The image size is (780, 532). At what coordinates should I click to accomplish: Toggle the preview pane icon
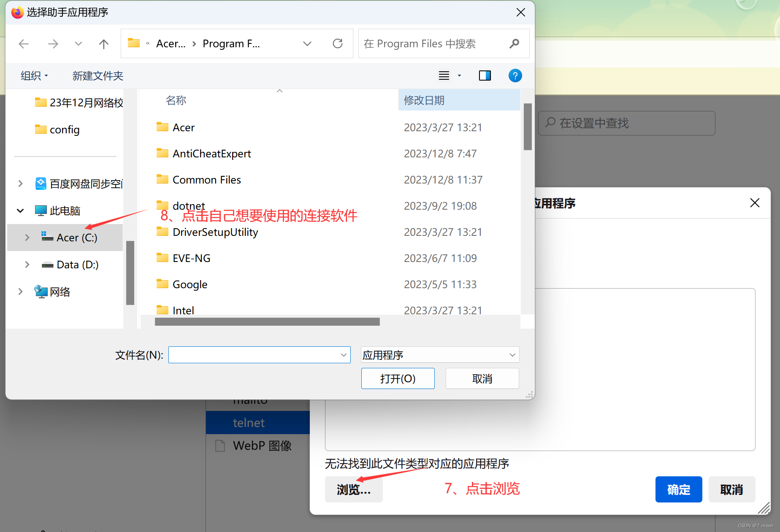coord(485,76)
